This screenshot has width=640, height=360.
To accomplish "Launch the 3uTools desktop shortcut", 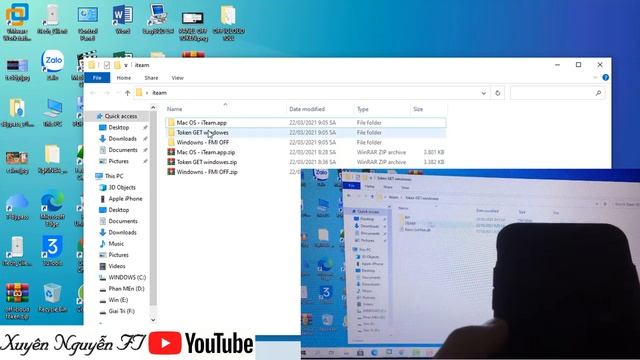I will [x=53, y=251].
